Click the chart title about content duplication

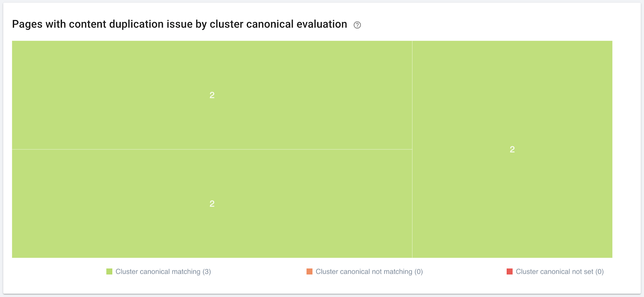point(180,24)
